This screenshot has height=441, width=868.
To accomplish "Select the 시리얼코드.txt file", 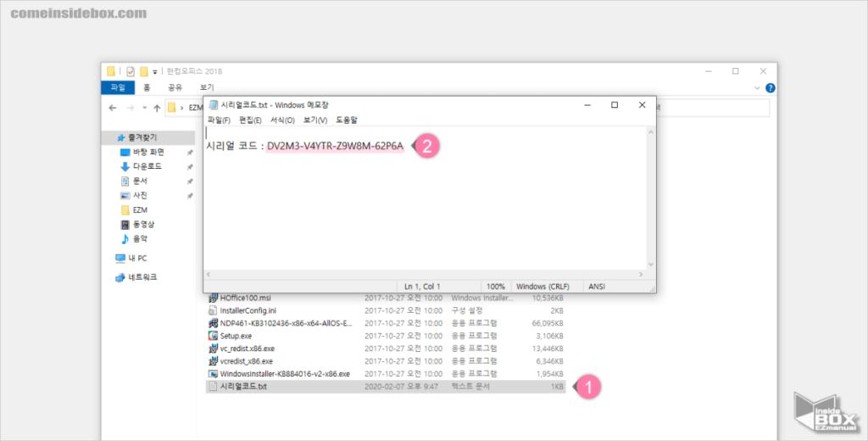I will (x=243, y=386).
